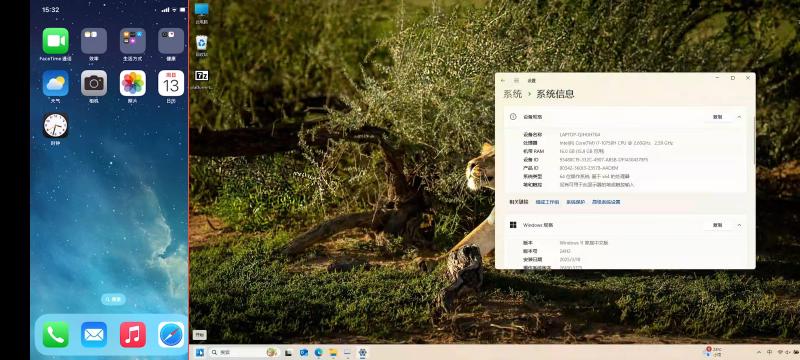The width and height of the screenshot is (800, 360).
Task: Collapse the device specifications section
Action: click(x=739, y=117)
